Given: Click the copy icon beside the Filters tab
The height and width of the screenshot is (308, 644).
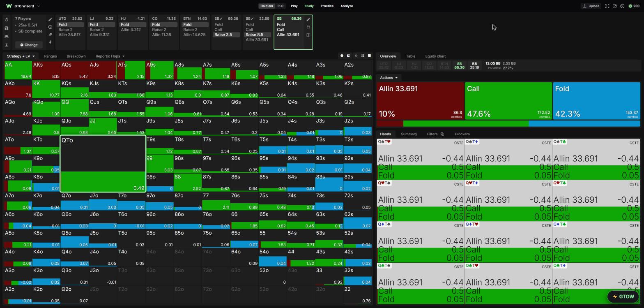Looking at the screenshot, I should (x=442, y=134).
